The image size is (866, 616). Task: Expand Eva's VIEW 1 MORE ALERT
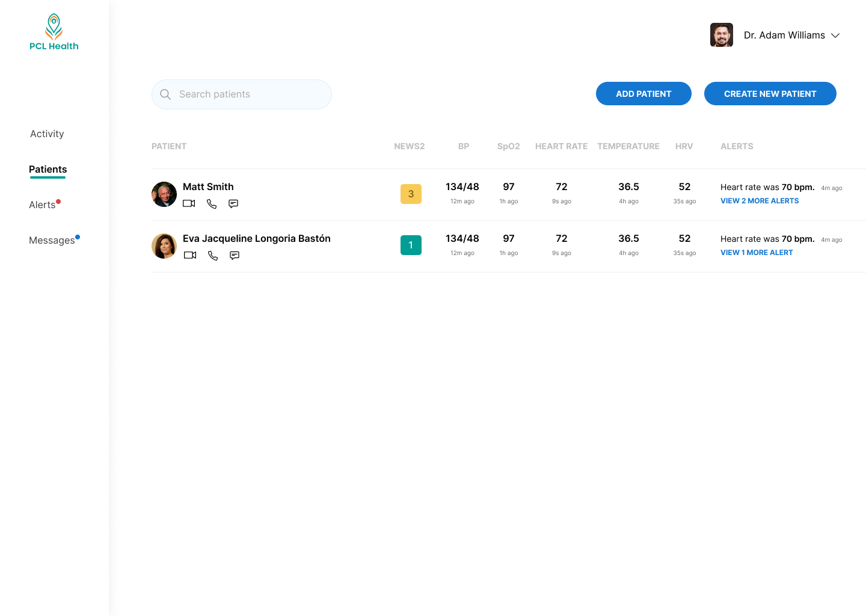(757, 252)
